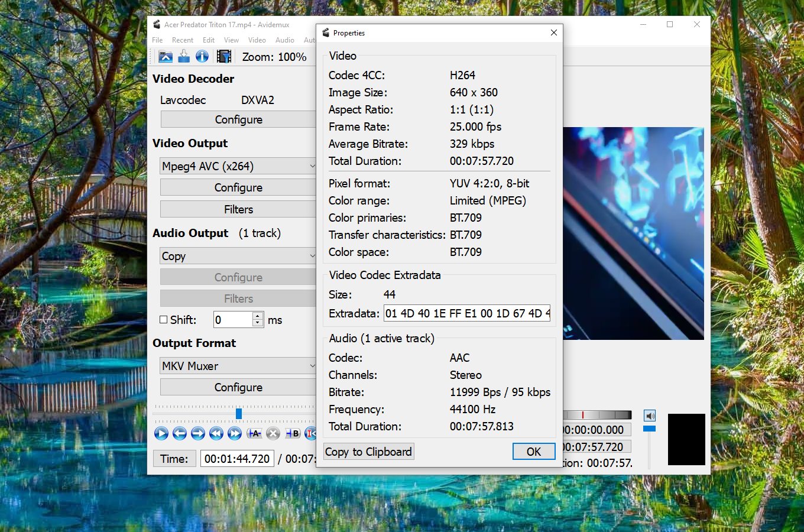The height and width of the screenshot is (532, 804).
Task: Click grayed Filters under Audio Output
Action: [x=238, y=299]
